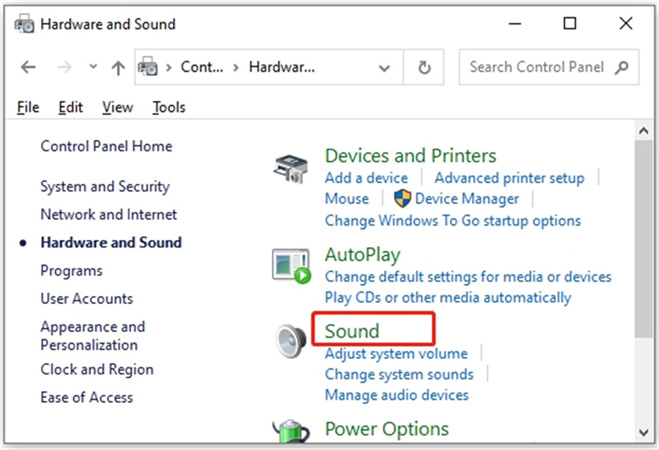Click the scrollbar down arrow
The height and width of the screenshot is (450, 659).
click(x=643, y=432)
